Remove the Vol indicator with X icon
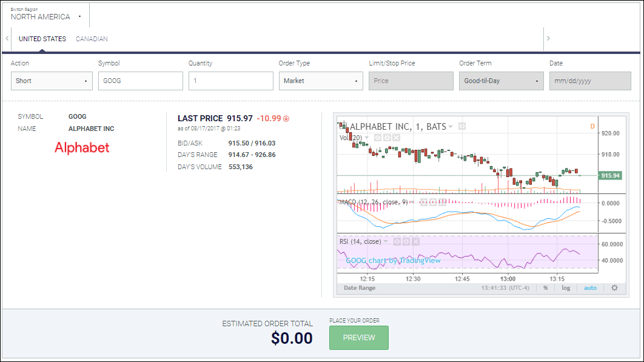 pos(397,138)
